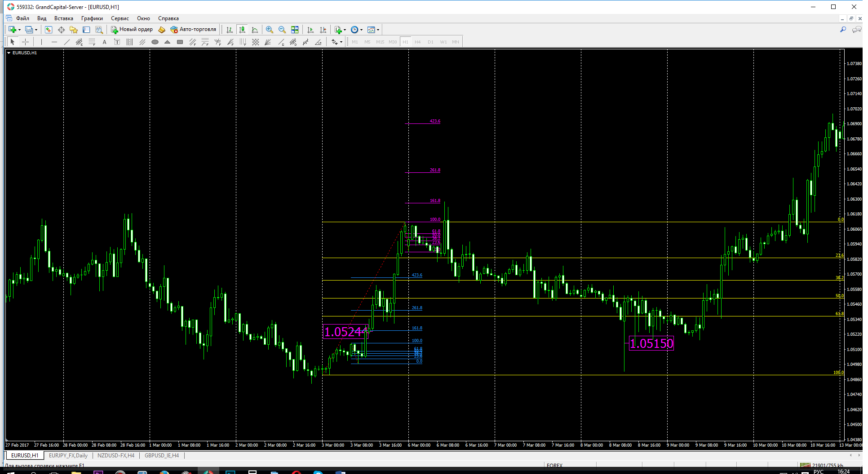The image size is (868, 474).
Task: Tile chart windows with grid icon
Action: 295,30
